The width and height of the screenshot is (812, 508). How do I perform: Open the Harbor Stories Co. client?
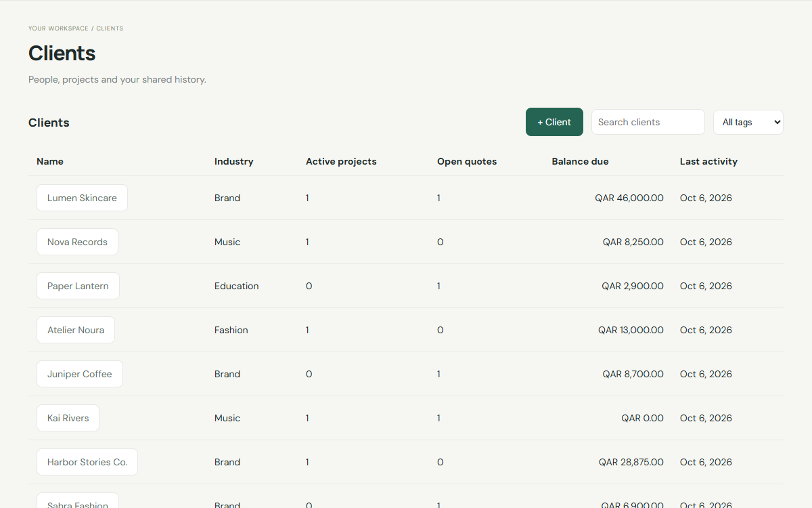[87, 462]
